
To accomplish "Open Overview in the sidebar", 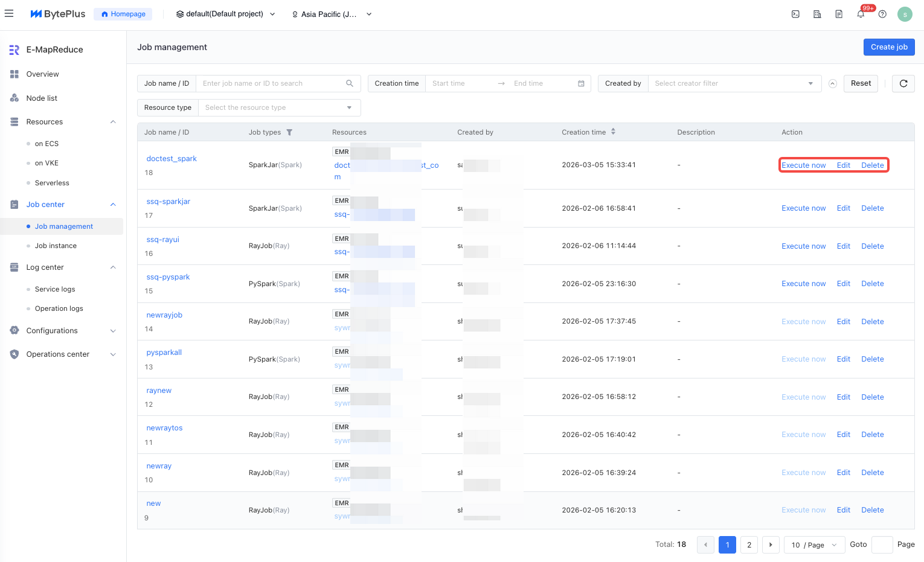I will coord(42,74).
